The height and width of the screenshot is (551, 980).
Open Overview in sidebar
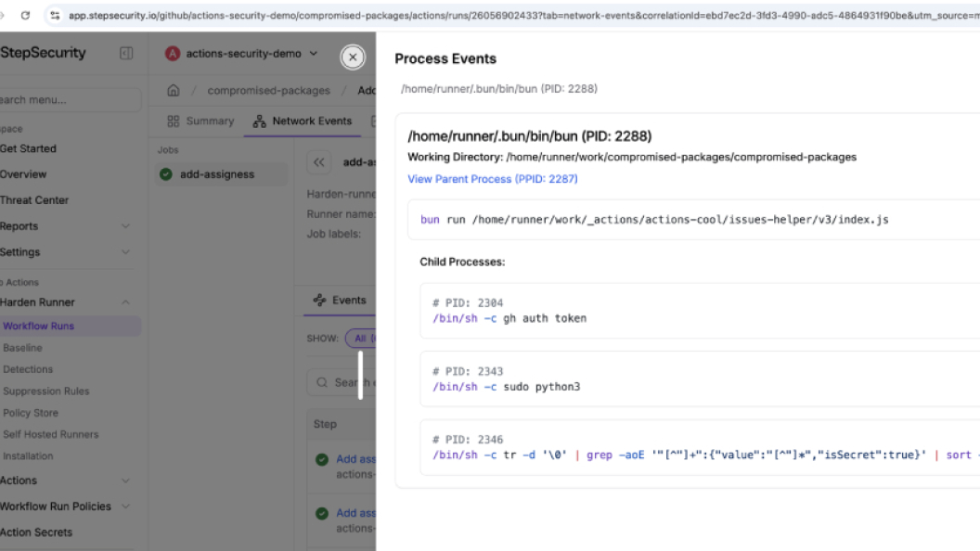pyautogui.click(x=23, y=174)
